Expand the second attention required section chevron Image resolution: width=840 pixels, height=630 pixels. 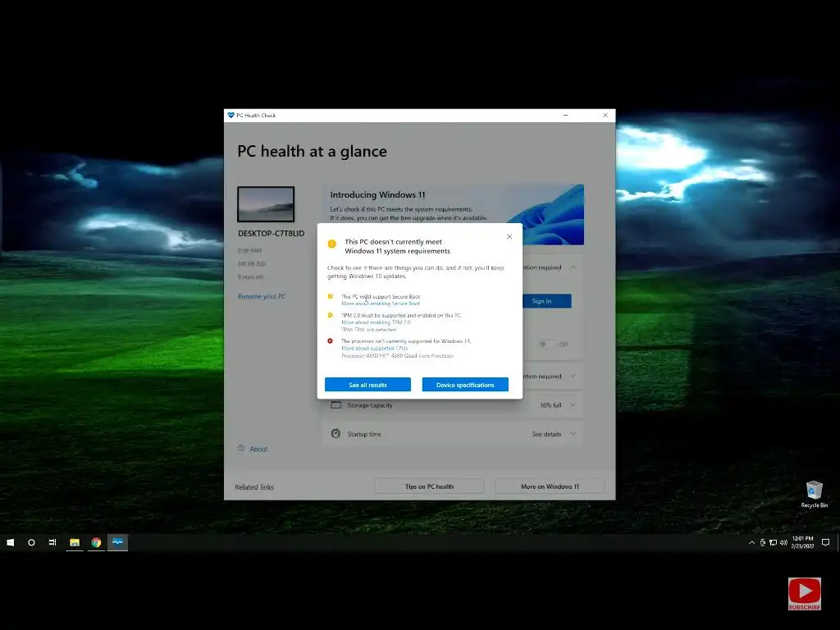coord(573,376)
